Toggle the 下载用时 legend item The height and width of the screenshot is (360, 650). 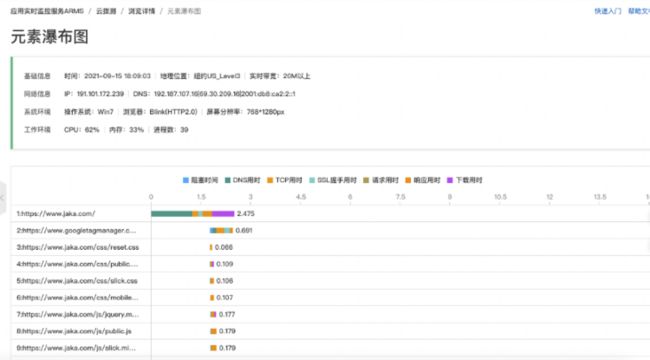click(x=465, y=180)
